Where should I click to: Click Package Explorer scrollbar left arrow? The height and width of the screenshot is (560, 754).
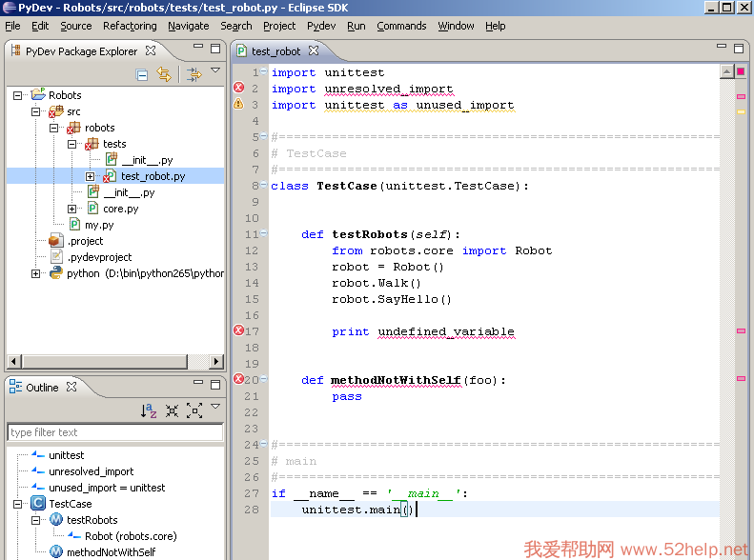click(14, 361)
